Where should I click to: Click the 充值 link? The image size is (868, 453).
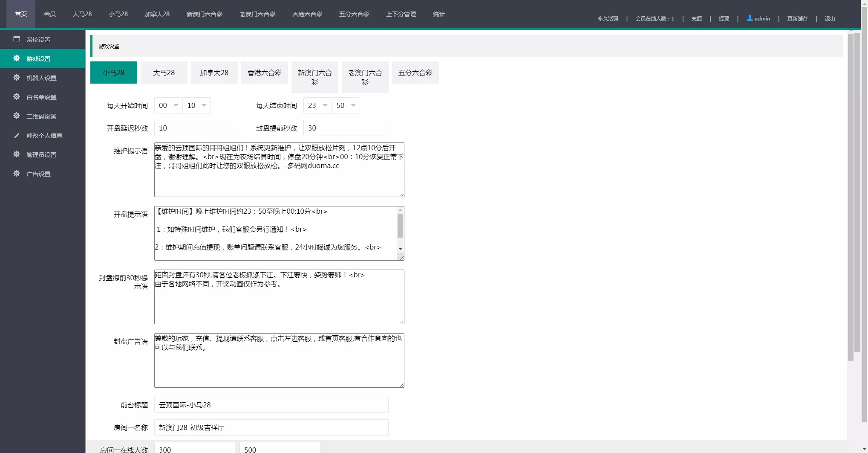[x=696, y=18]
